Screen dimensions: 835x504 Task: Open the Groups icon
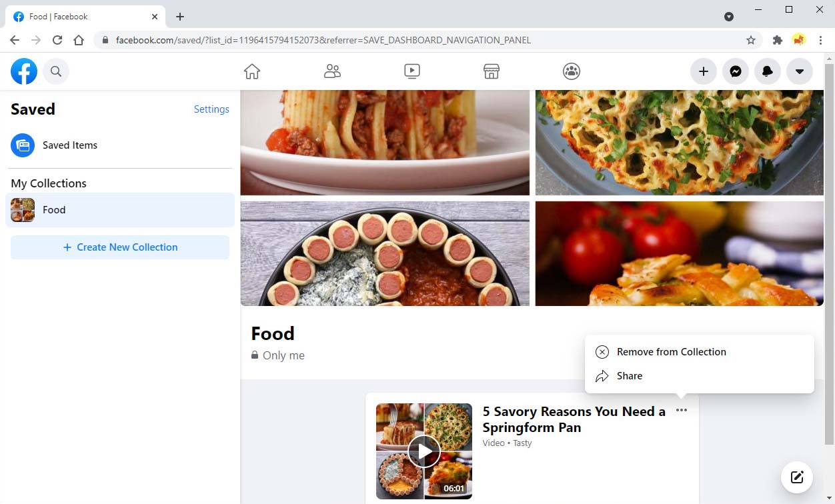tap(571, 71)
